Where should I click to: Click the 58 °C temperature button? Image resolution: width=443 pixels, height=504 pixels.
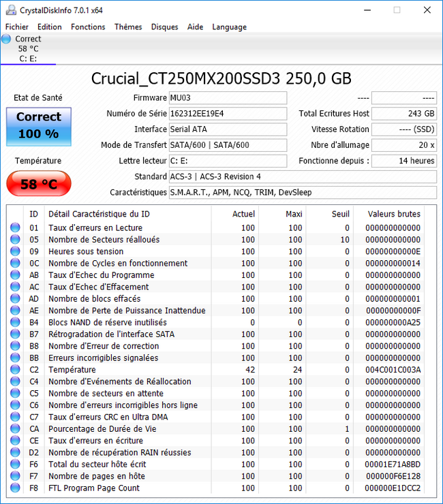39,183
